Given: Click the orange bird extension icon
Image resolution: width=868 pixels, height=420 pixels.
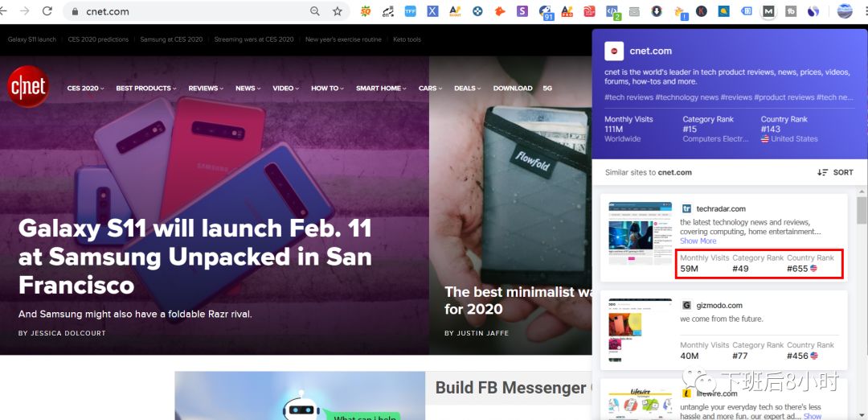Looking at the screenshot, I should [500, 11].
